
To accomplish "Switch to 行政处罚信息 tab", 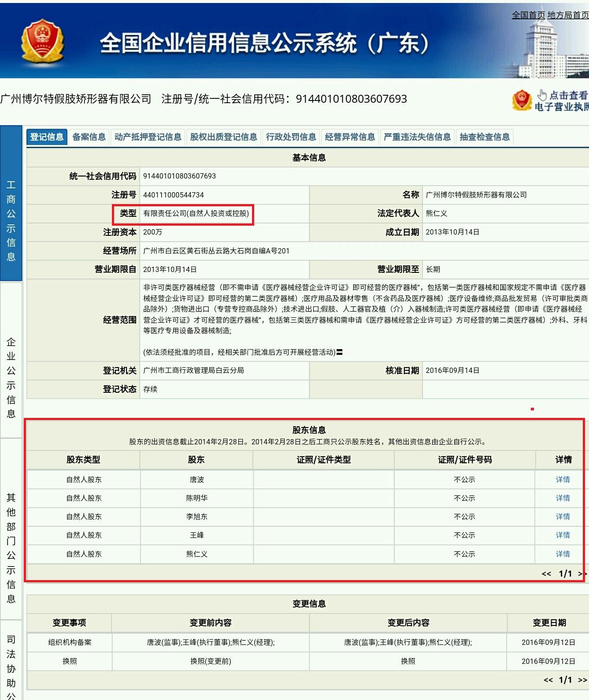I will click(x=291, y=137).
